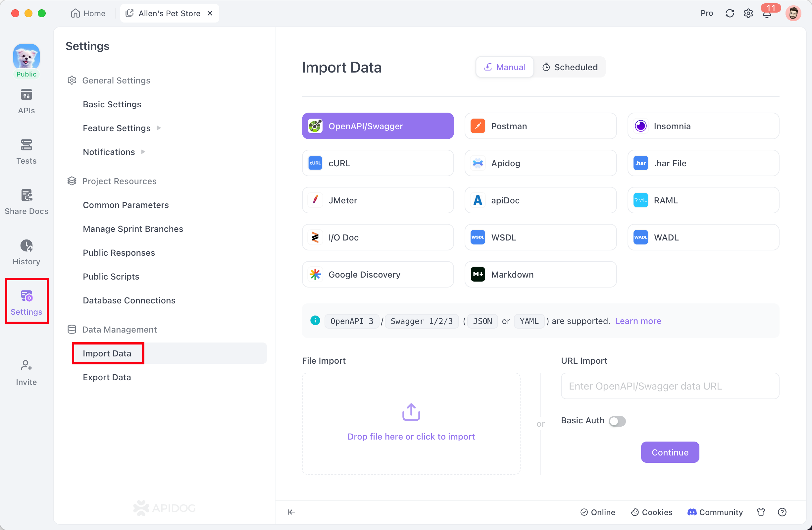Image resolution: width=812 pixels, height=530 pixels.
Task: Go to the Home tab
Action: pos(88,13)
